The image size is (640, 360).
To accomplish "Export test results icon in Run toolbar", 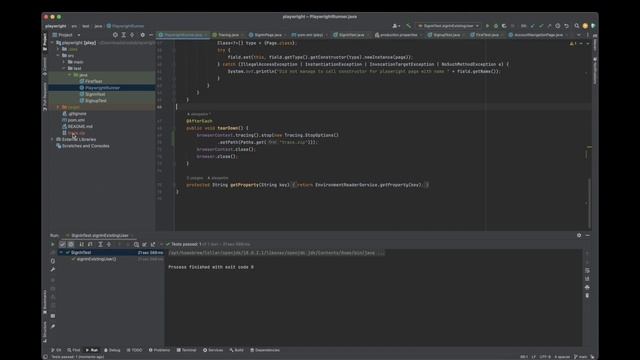I will 153,244.
